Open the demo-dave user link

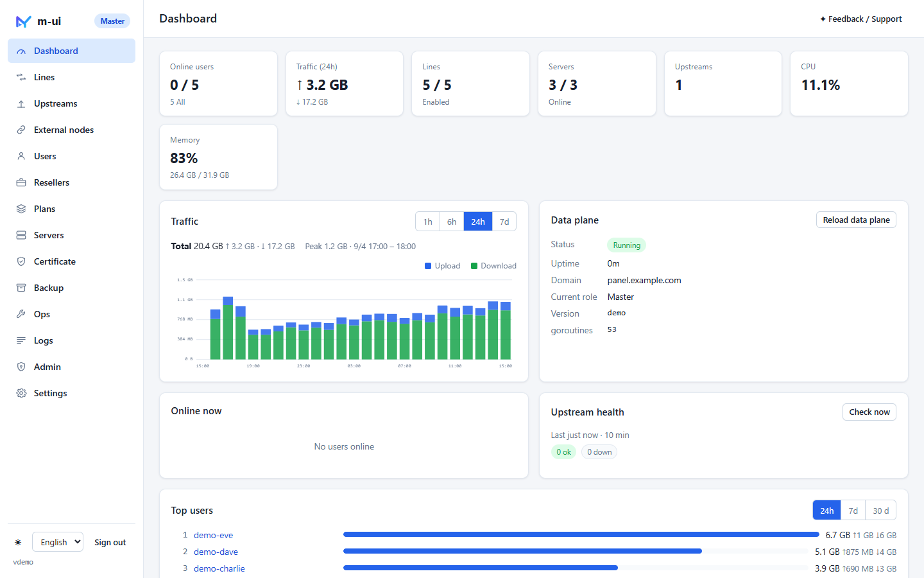pos(216,552)
